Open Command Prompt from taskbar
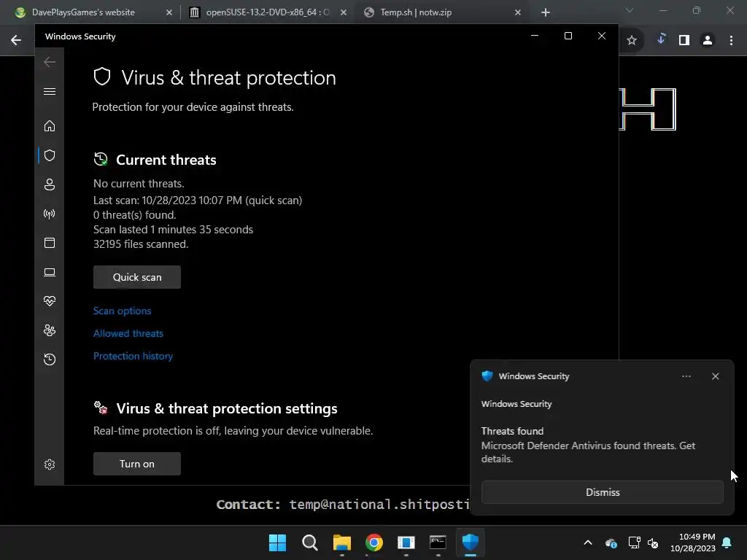747x560 pixels. coord(438,542)
